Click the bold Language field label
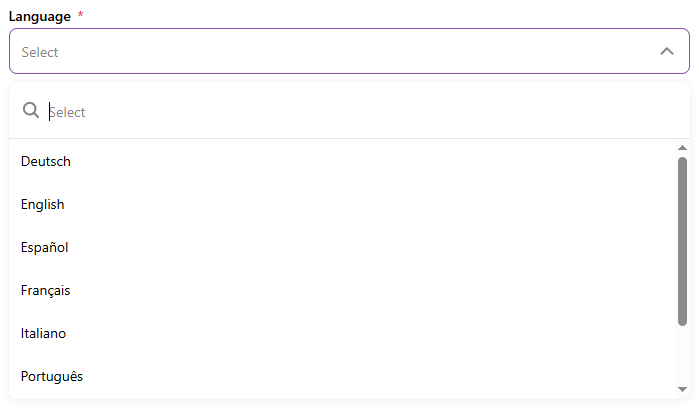The height and width of the screenshot is (409, 699). 40,17
